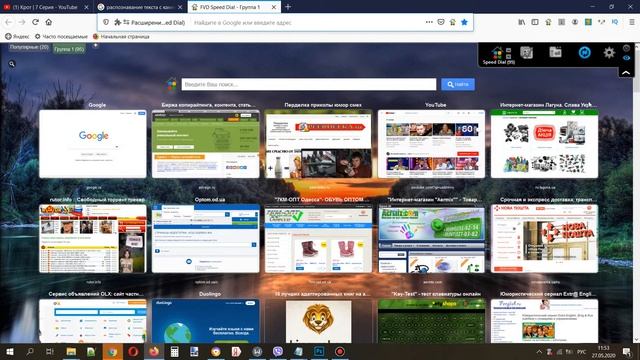
Task: Open the OLX dial thumbnail
Action: pyautogui.click(x=93, y=321)
